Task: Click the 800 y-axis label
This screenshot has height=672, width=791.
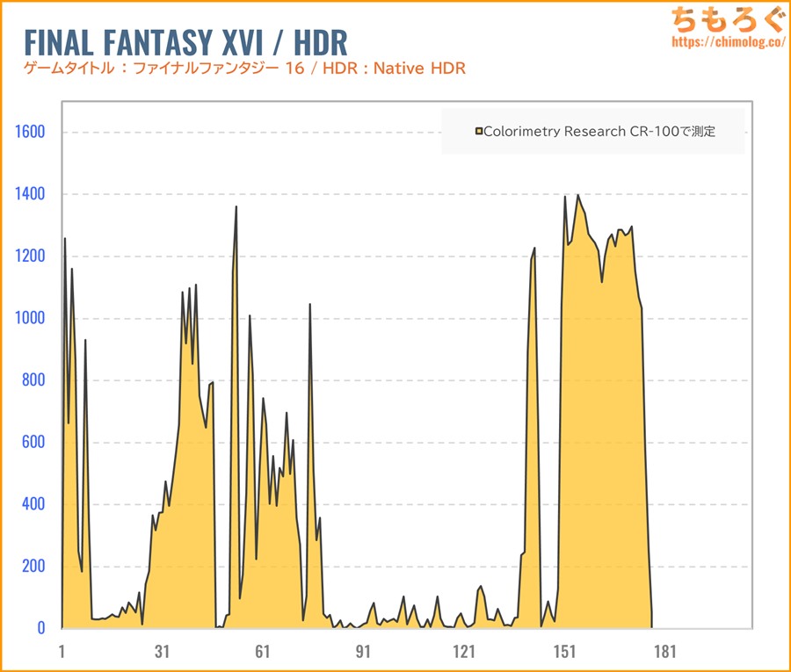Action: (x=33, y=380)
